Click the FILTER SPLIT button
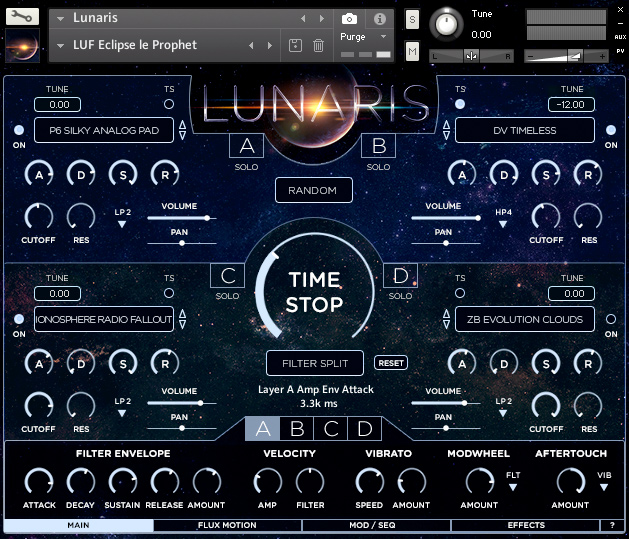This screenshot has height=539, width=629. [x=315, y=363]
